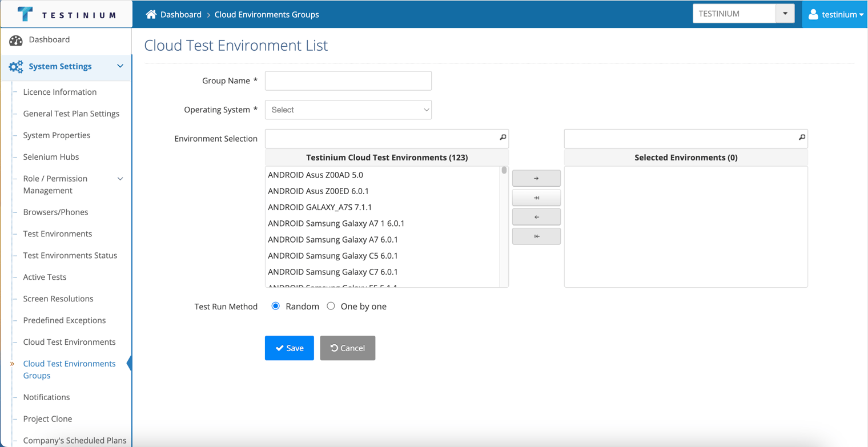The height and width of the screenshot is (447, 868).
Task: Click the home icon in breadcrumb
Action: (x=151, y=14)
